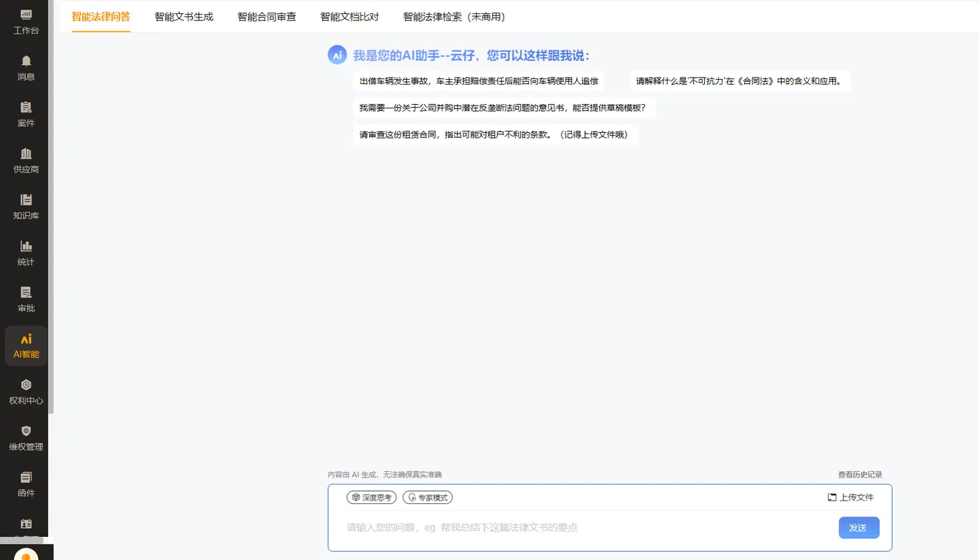Viewport: 979px width, 560px height.
Task: Click the 上传文件 button
Action: (850, 497)
